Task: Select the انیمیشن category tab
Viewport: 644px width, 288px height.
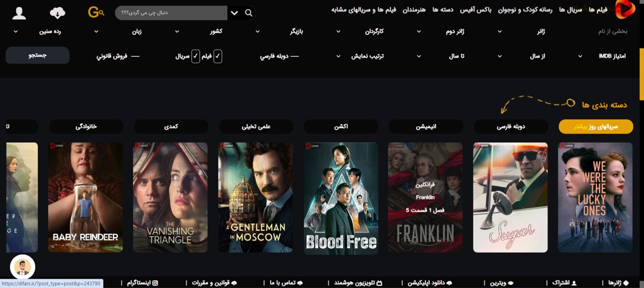Action: pyautogui.click(x=426, y=127)
